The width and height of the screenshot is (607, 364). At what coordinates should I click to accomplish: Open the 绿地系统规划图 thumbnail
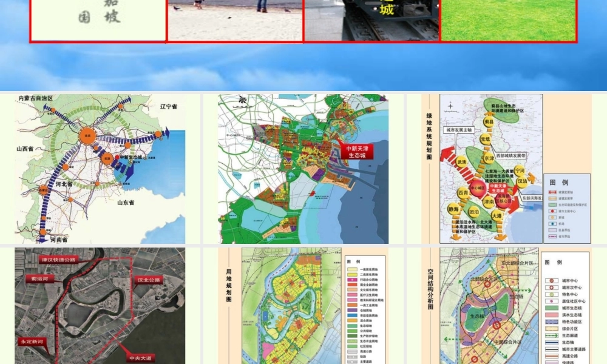point(506,169)
